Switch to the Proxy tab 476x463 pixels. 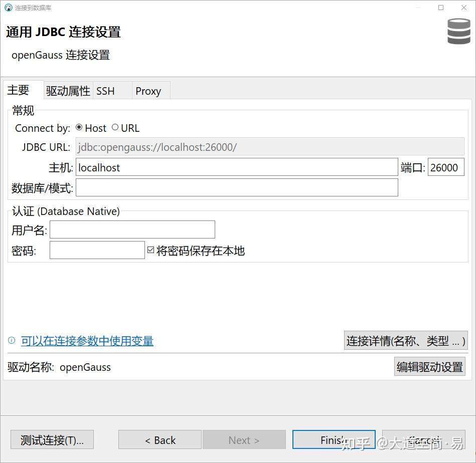click(148, 91)
